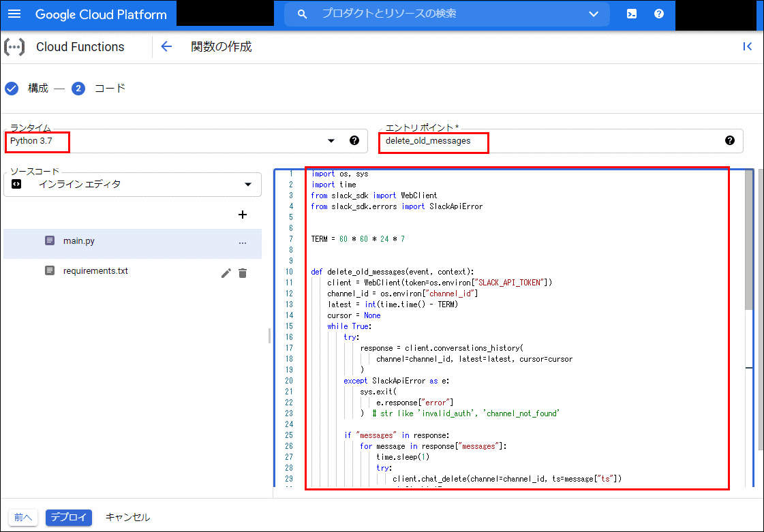This screenshot has width=764, height=532.
Task: Click the 'while True:' code line
Action: tap(350, 326)
